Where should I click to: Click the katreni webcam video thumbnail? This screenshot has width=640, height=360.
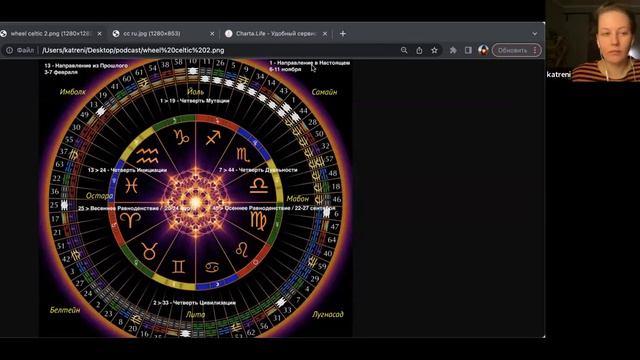click(x=593, y=41)
